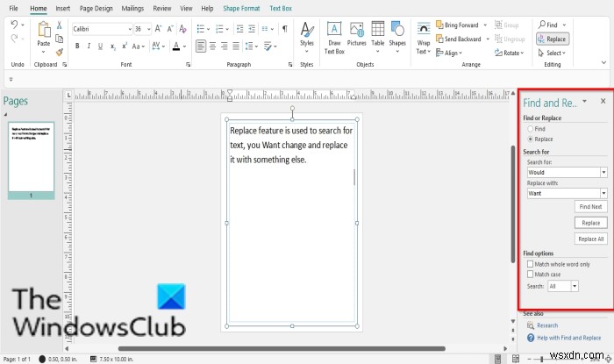Open the Mailings tab

(132, 8)
